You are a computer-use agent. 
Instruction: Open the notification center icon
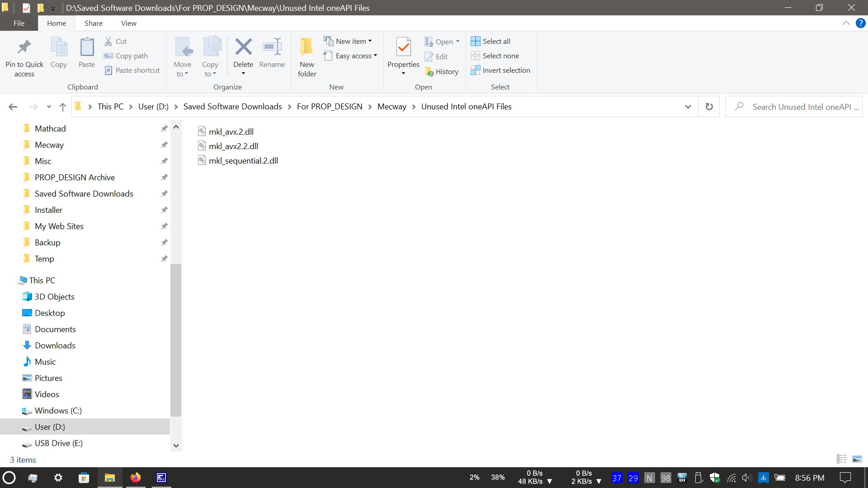coord(845,478)
